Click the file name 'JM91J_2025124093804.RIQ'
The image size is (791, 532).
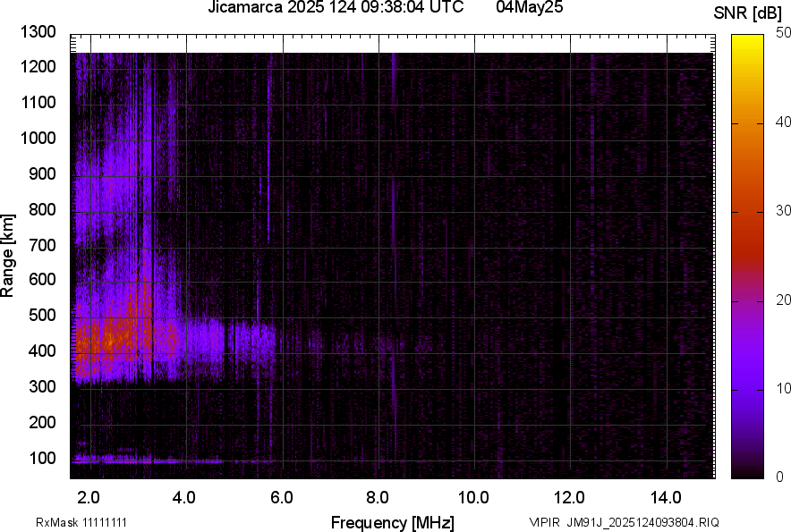642,522
